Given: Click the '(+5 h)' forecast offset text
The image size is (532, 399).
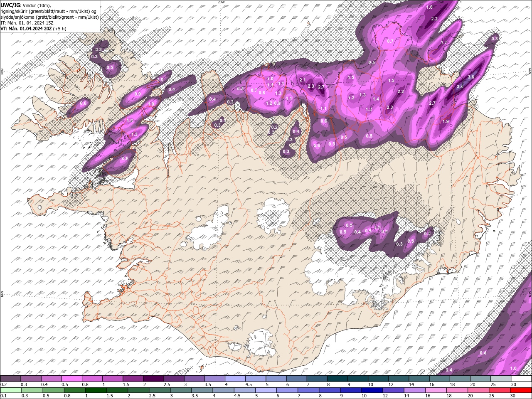Looking at the screenshot, I should pyautogui.click(x=59, y=29).
